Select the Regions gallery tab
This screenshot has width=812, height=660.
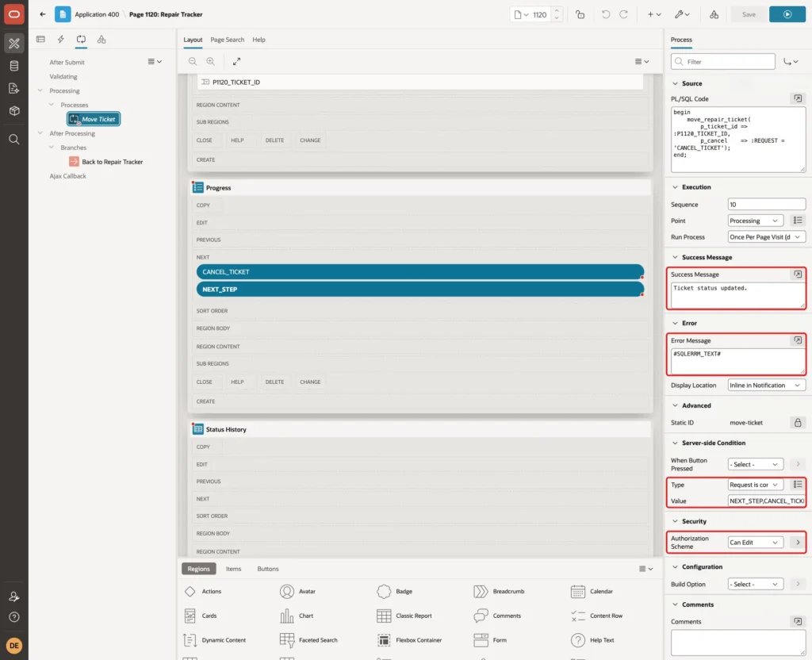tap(198, 569)
